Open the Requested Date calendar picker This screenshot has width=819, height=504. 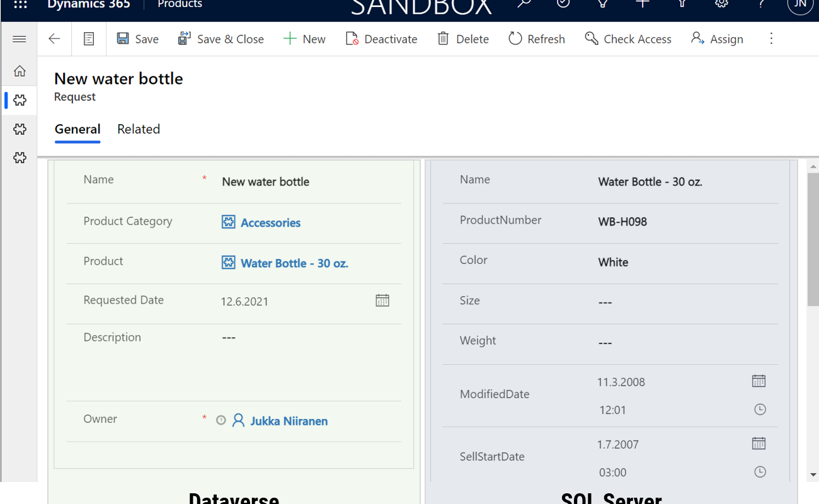(x=382, y=301)
